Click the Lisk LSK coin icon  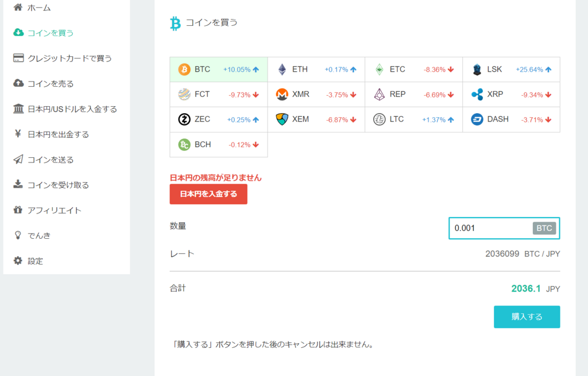click(x=477, y=69)
